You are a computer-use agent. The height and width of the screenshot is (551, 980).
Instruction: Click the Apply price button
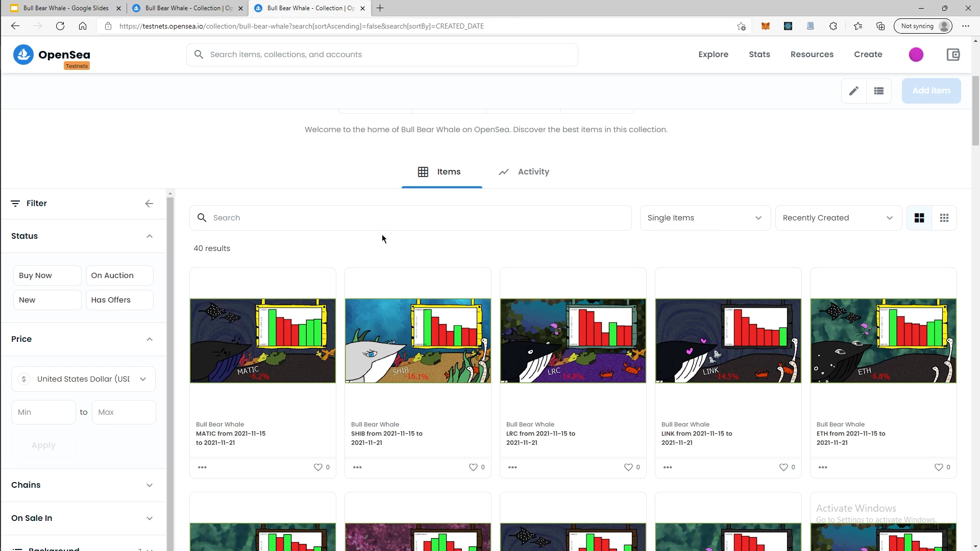pos(43,445)
